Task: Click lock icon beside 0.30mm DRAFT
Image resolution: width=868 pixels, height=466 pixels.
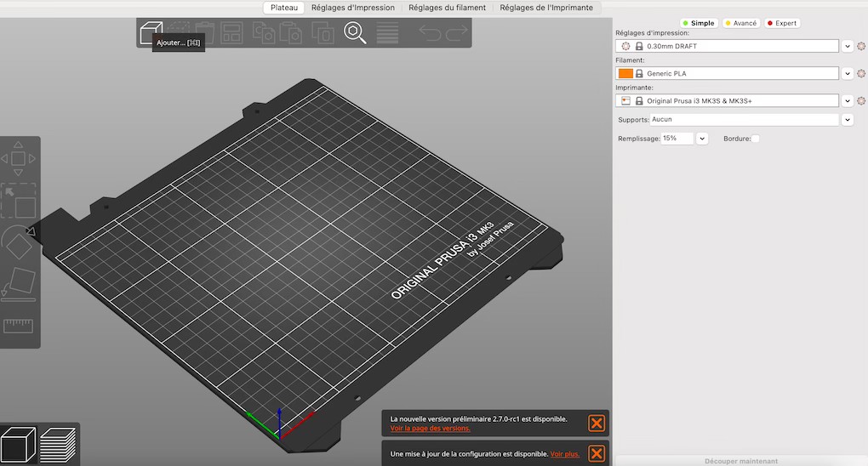Action: click(639, 47)
